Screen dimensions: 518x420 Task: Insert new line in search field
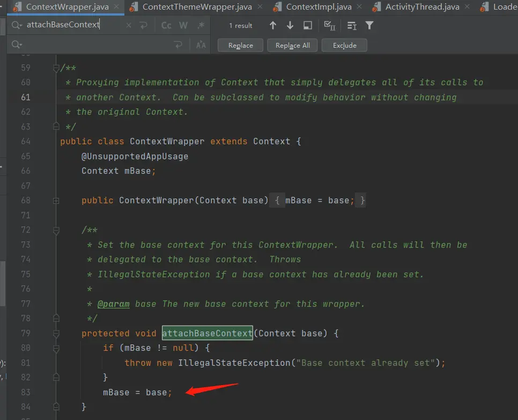[143, 25]
